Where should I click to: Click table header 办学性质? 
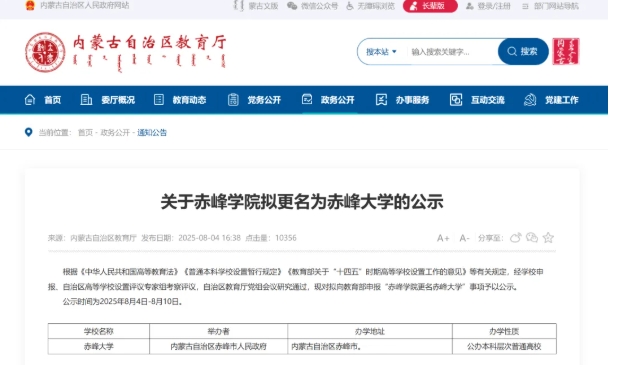(504, 331)
